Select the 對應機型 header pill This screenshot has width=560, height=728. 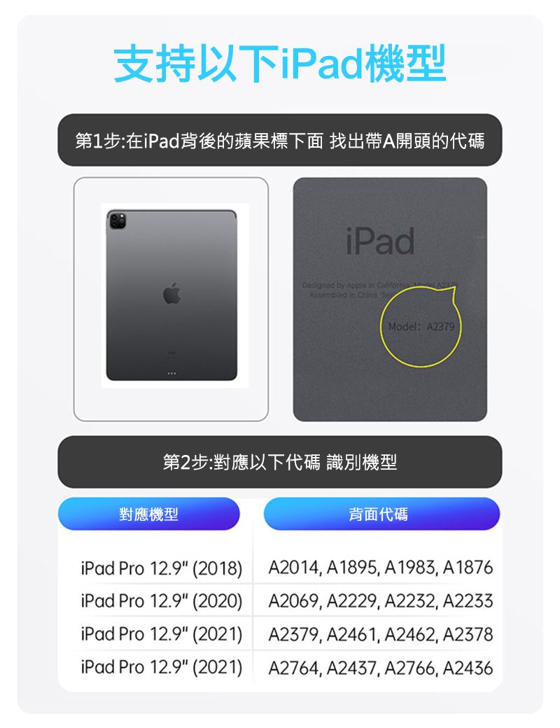pyautogui.click(x=148, y=514)
